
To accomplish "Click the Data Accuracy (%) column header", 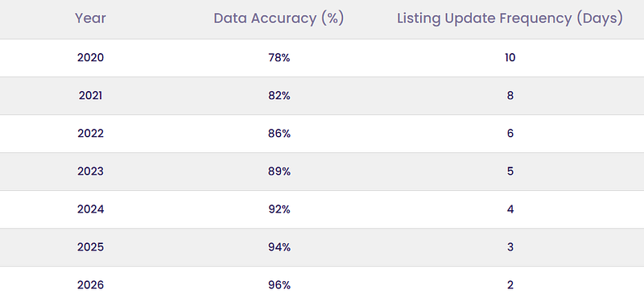I will (279, 19).
